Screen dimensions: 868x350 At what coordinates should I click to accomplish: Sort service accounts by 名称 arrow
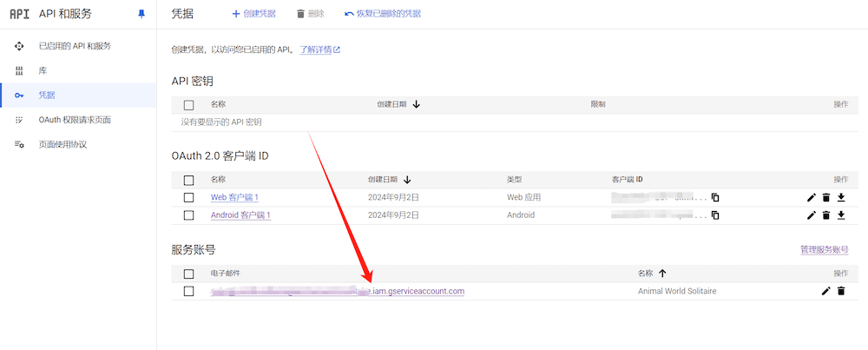pos(662,273)
